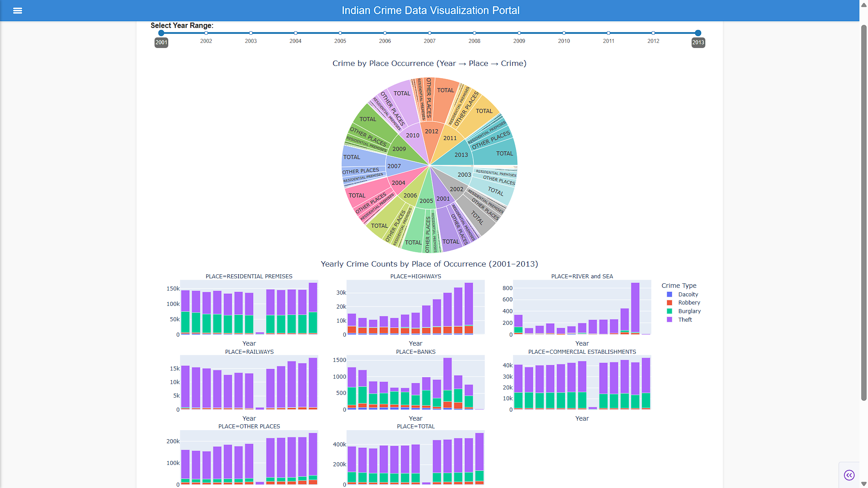
Task: Open the hamburger menu icon
Action: [18, 10]
